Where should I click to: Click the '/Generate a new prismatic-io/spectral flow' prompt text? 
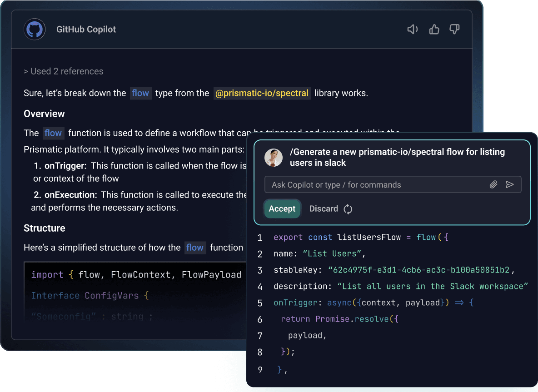tap(397, 157)
